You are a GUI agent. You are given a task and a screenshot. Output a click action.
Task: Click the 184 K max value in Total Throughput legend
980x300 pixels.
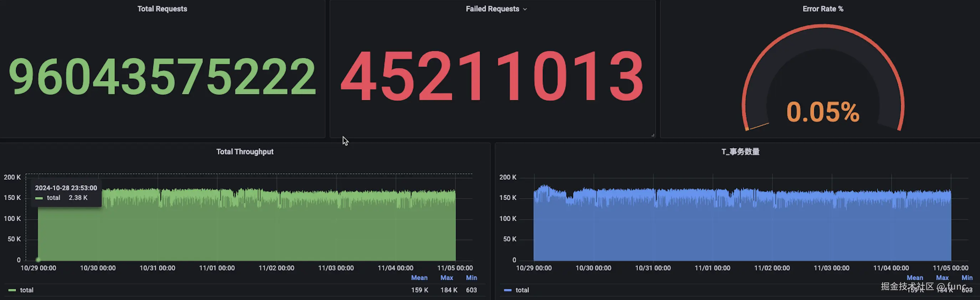[449, 290]
